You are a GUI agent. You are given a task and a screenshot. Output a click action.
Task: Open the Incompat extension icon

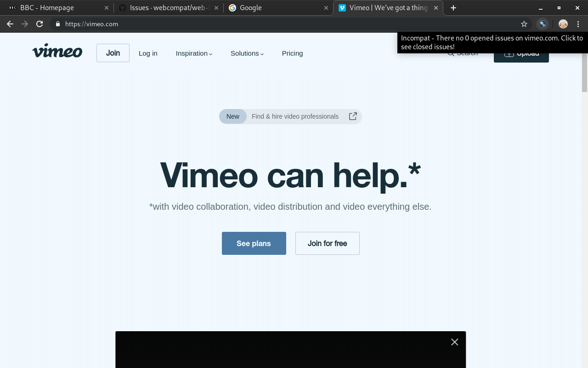coord(543,24)
